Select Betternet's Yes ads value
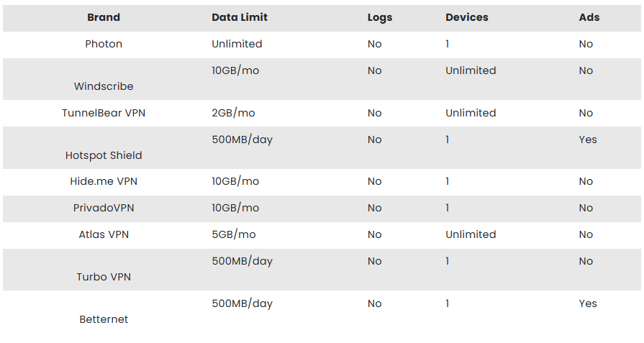The image size is (644, 343). pyautogui.click(x=588, y=303)
